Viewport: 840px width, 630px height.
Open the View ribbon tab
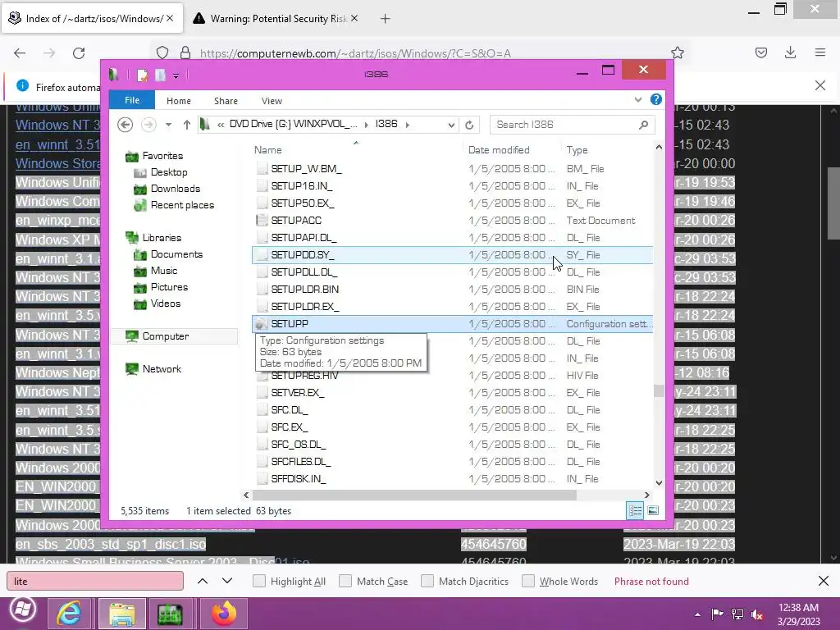[272, 101]
